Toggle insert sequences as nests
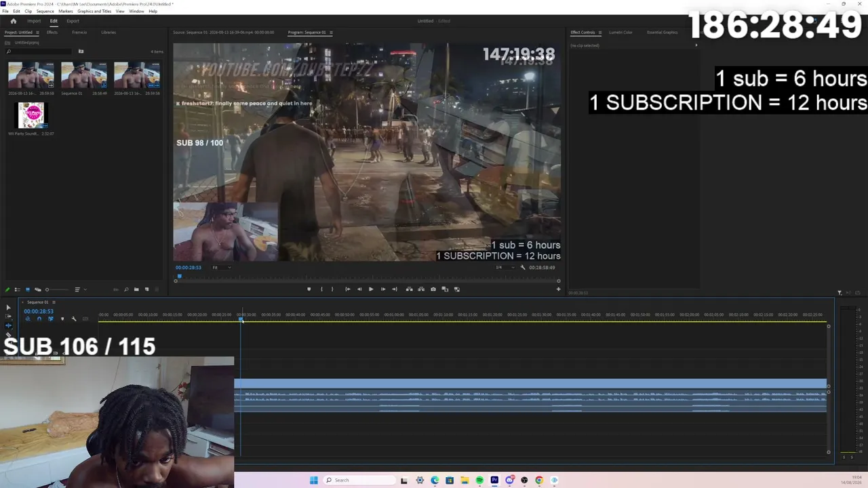 click(x=28, y=319)
